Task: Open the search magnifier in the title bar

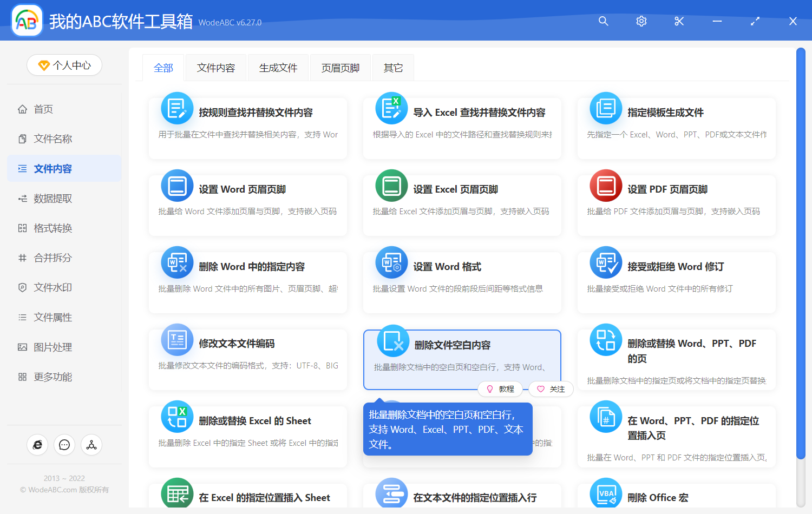Action: click(x=603, y=21)
